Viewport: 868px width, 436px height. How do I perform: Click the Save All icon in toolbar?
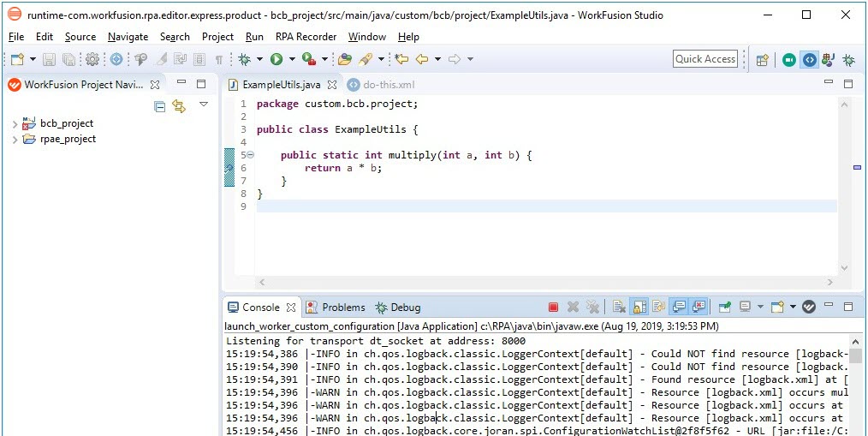[x=68, y=59]
